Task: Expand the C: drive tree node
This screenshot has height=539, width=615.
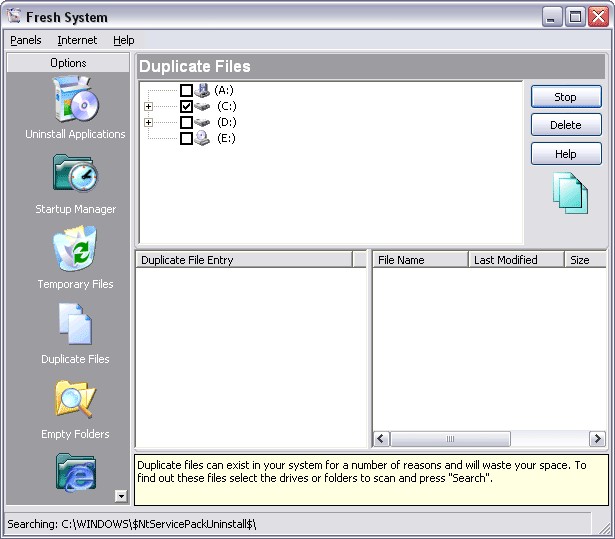Action: click(149, 106)
